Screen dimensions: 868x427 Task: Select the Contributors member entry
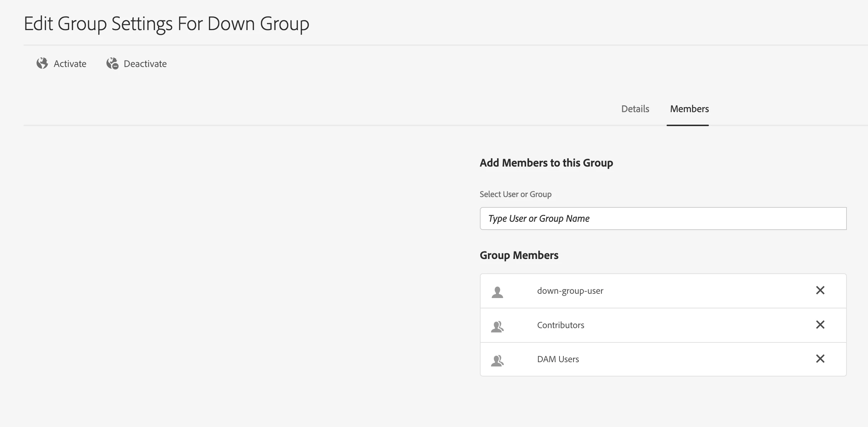tap(561, 325)
